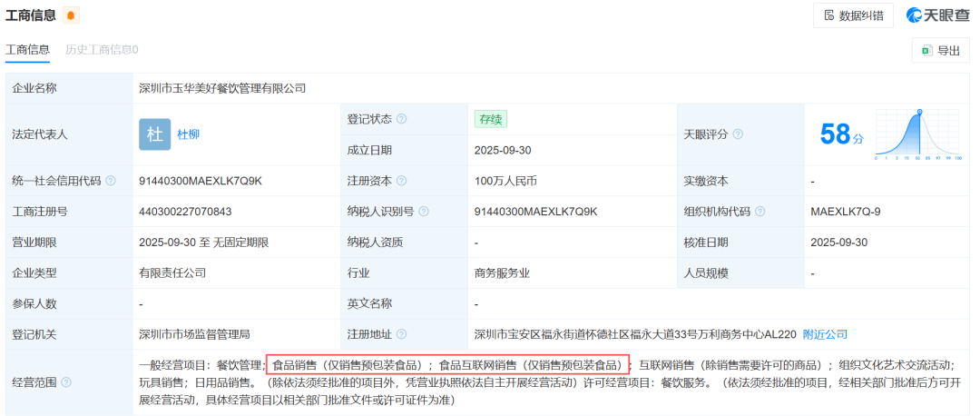980x416 pixels.
Task: Click the 存续 status tag
Action: [x=491, y=119]
